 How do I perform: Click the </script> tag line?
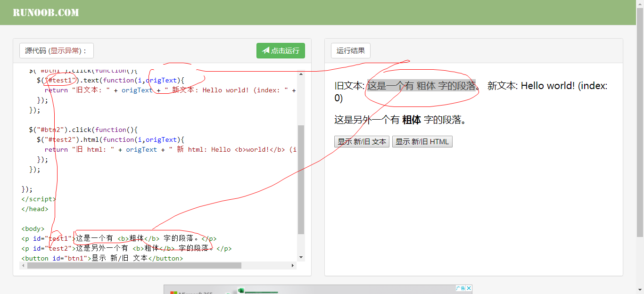click(38, 199)
